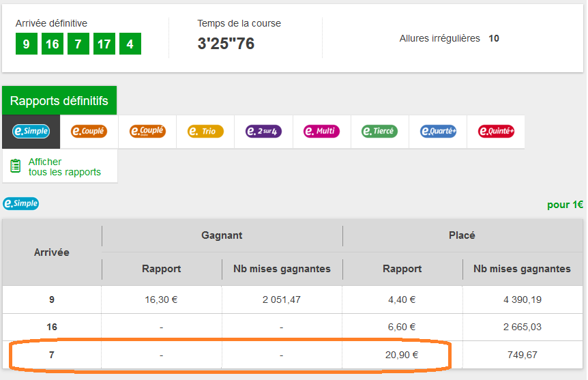Image resolution: width=588 pixels, height=380 pixels.
Task: Select the blue e.Quarté+ tab
Action: [x=438, y=131]
